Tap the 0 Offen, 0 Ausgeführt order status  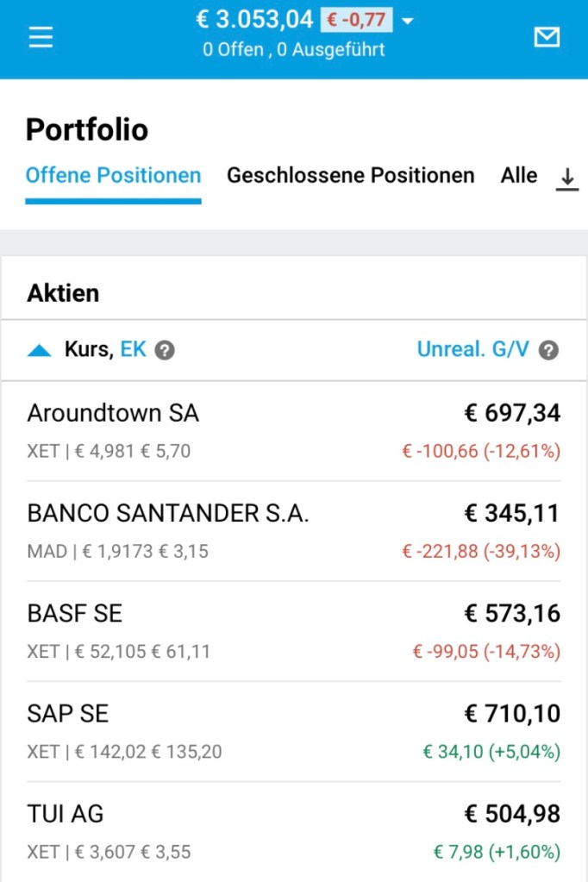(293, 50)
